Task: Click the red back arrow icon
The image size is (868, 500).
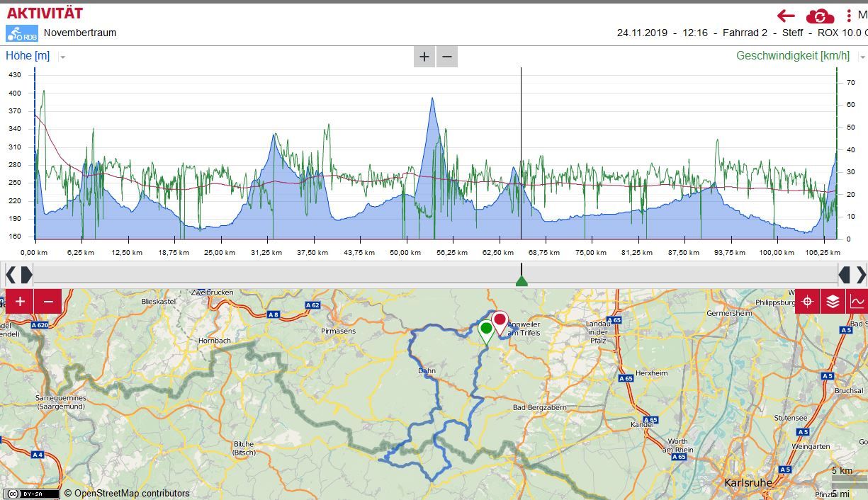Action: pyautogui.click(x=786, y=16)
